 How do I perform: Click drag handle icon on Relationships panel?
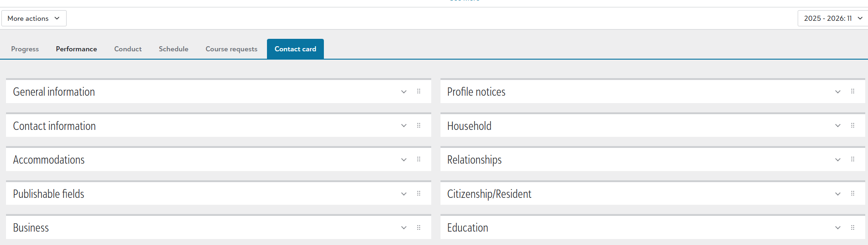tap(853, 159)
